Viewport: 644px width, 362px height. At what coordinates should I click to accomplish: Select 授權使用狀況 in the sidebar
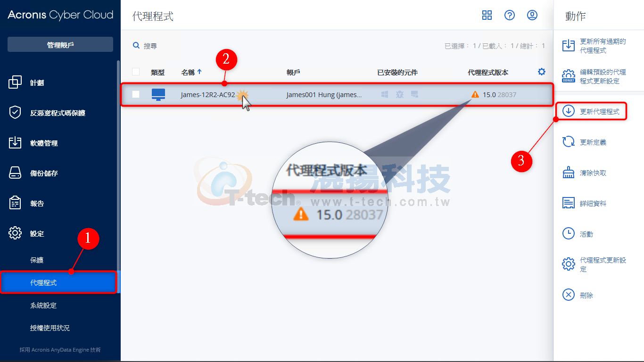[50, 328]
